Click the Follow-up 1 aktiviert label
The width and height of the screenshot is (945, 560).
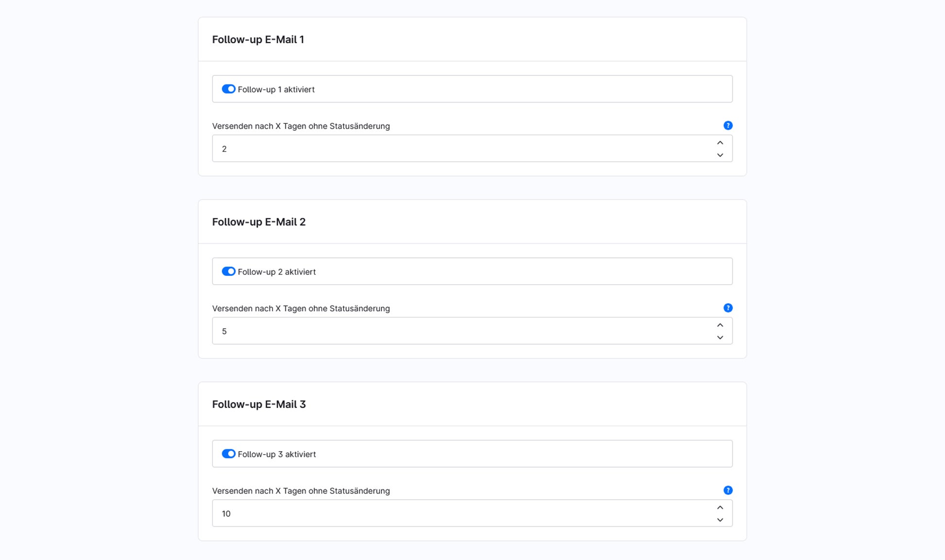pyautogui.click(x=276, y=89)
